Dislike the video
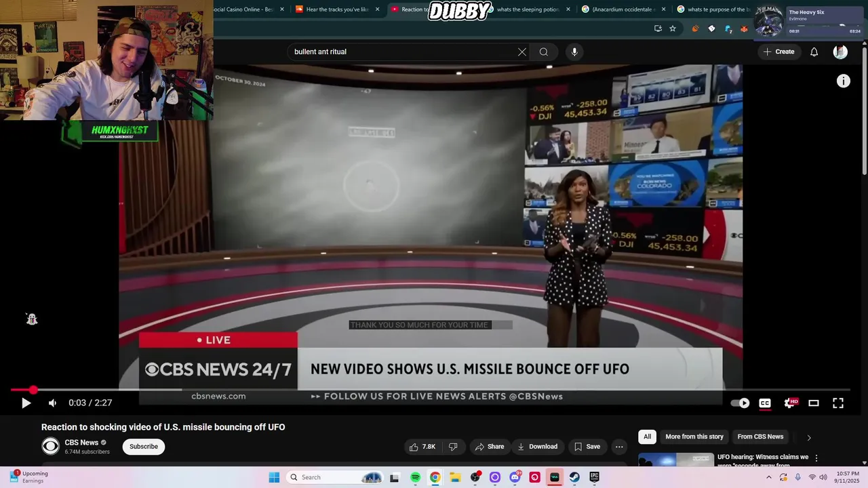This screenshot has height=488, width=868. click(x=453, y=447)
